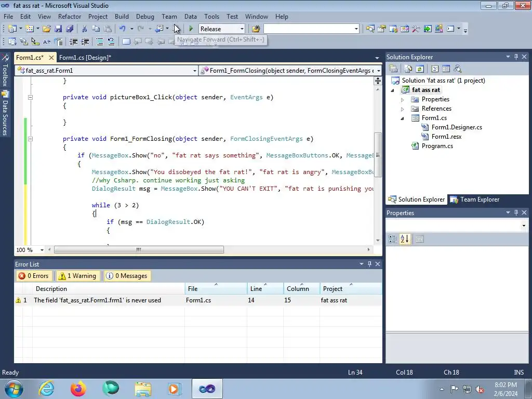
Task: Switch to the Form1.cs [Design]* tab
Action: pyautogui.click(x=85, y=58)
